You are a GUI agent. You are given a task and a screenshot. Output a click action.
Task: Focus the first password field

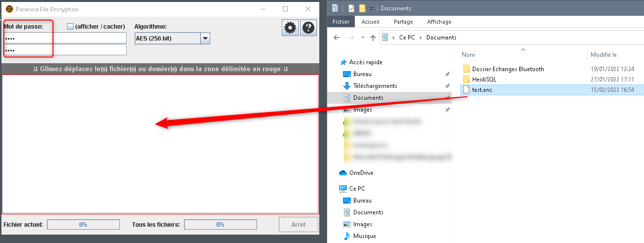[65, 38]
